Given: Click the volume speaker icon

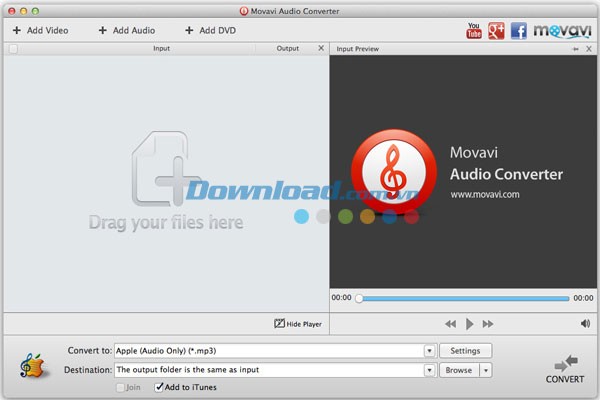Looking at the screenshot, I should point(585,324).
